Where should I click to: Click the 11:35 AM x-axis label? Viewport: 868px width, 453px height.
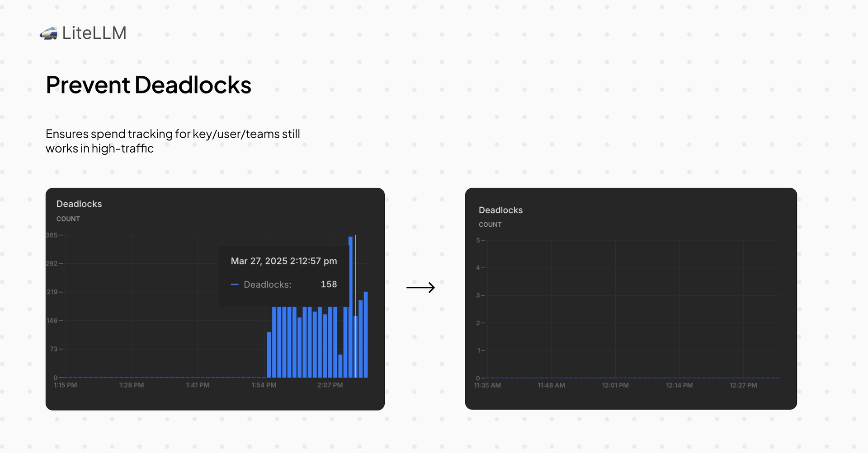coord(487,385)
